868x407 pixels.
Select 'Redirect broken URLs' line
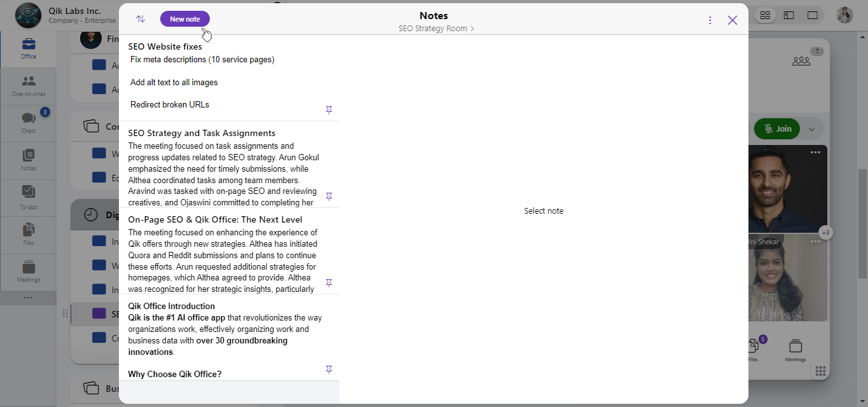pos(170,105)
